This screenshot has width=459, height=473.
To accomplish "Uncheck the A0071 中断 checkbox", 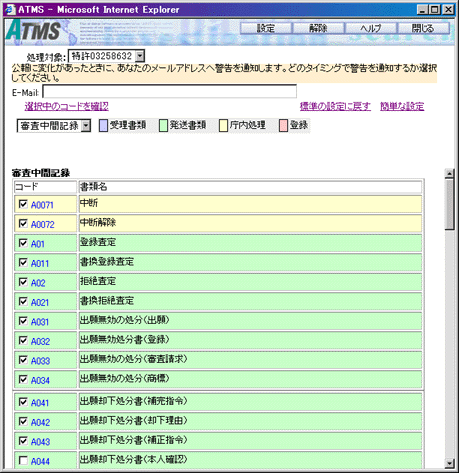I will 23,204.
